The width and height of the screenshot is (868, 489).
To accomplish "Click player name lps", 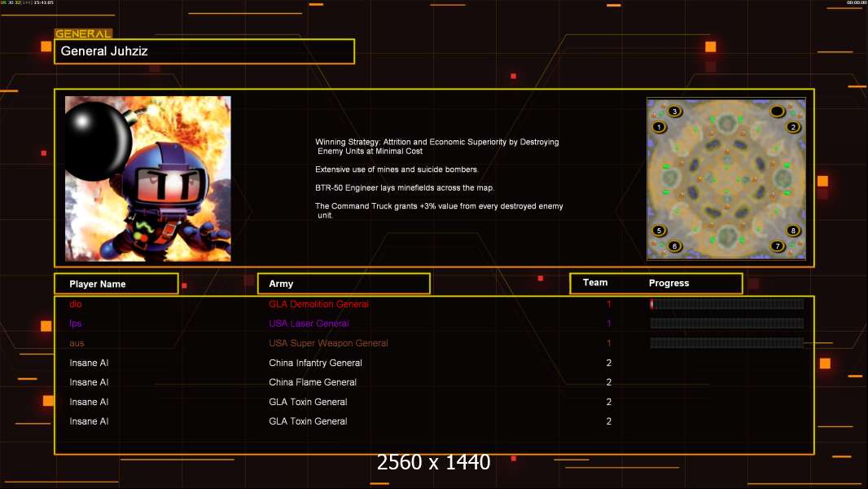I will point(75,324).
